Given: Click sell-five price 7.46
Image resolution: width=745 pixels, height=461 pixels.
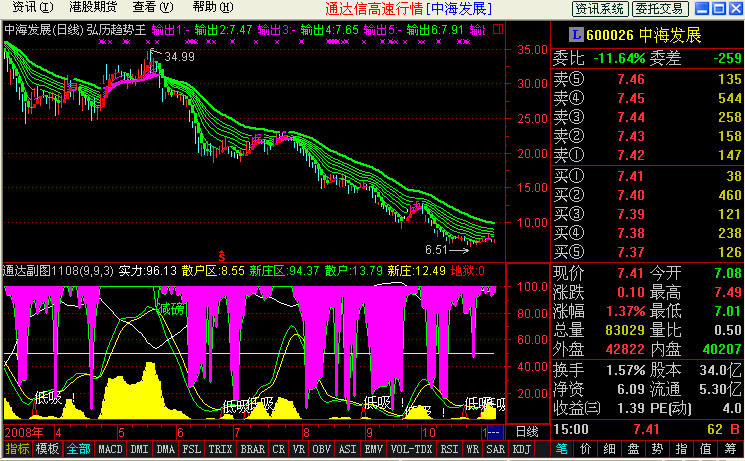Looking at the screenshot, I should coord(630,79).
